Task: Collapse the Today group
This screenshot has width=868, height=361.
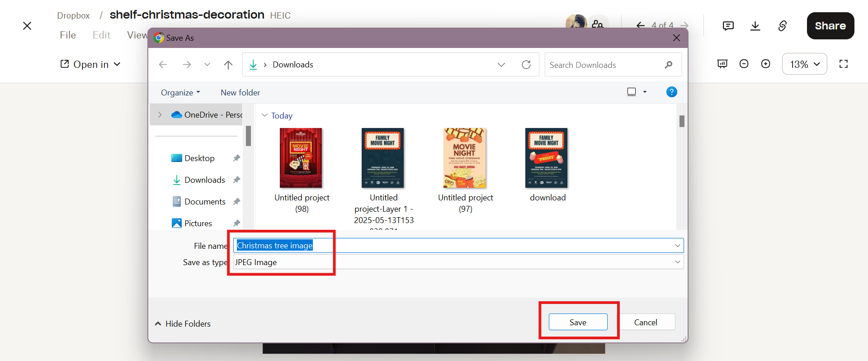Action: (264, 115)
